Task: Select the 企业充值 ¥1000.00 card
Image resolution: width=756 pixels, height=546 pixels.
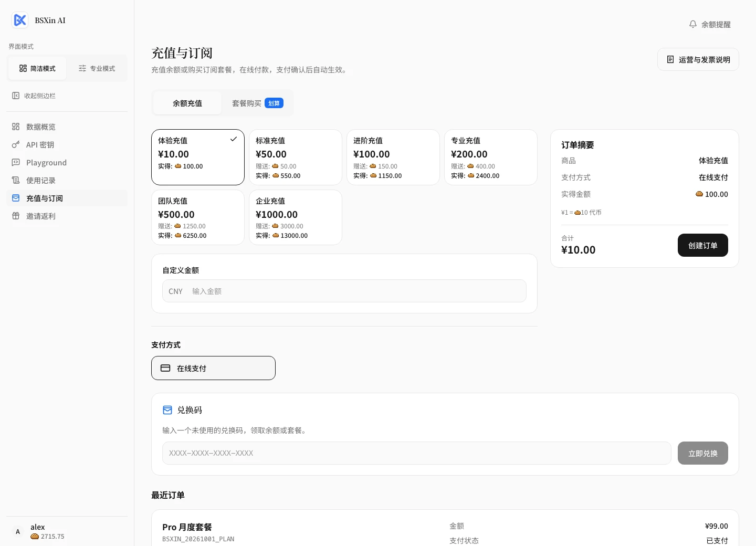Action: point(296,217)
